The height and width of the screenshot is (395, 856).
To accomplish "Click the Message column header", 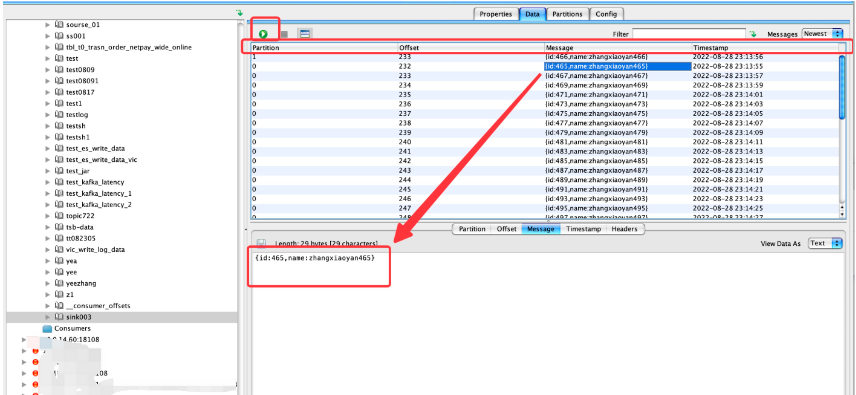I will [618, 48].
